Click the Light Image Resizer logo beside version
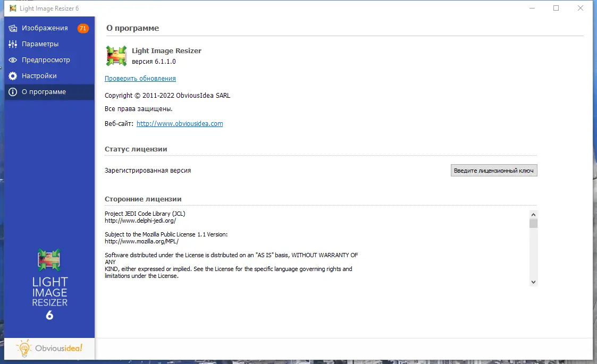 coord(116,56)
